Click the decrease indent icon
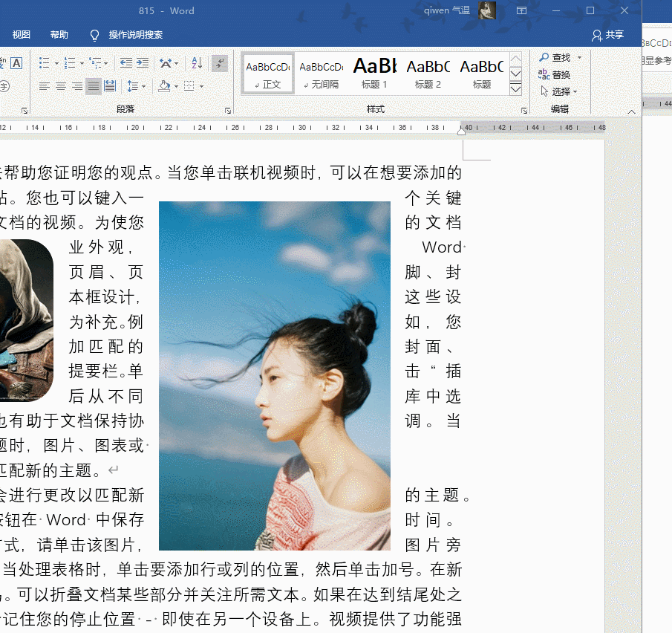 click(x=125, y=63)
